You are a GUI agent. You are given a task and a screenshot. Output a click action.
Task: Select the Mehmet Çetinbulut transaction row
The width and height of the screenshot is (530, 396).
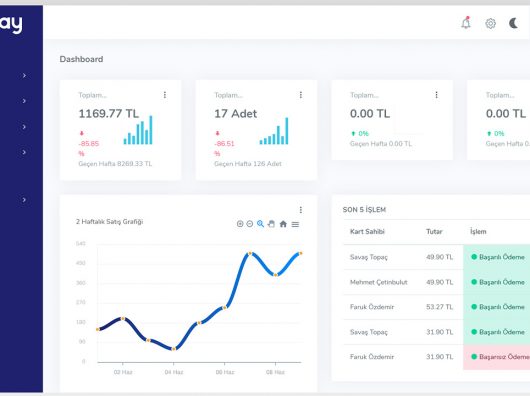(437, 282)
